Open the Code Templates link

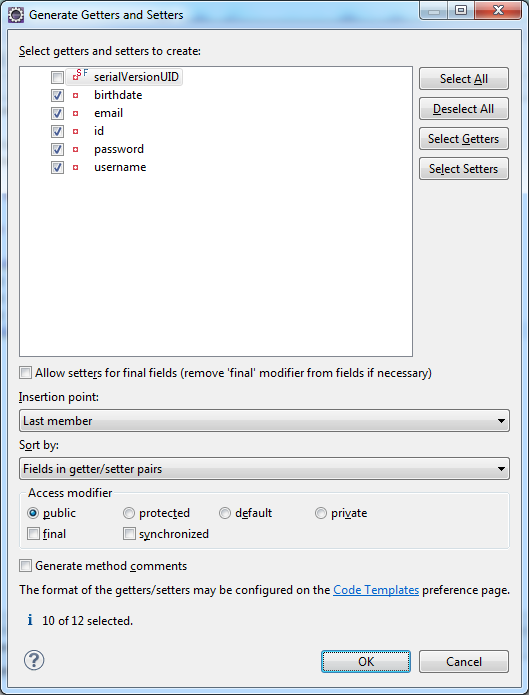click(x=376, y=590)
